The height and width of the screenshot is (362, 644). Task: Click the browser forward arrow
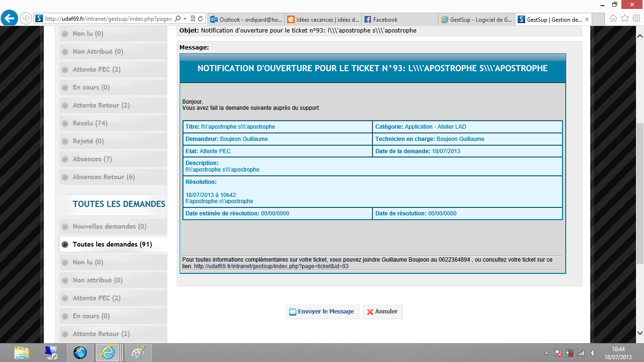tap(25, 19)
